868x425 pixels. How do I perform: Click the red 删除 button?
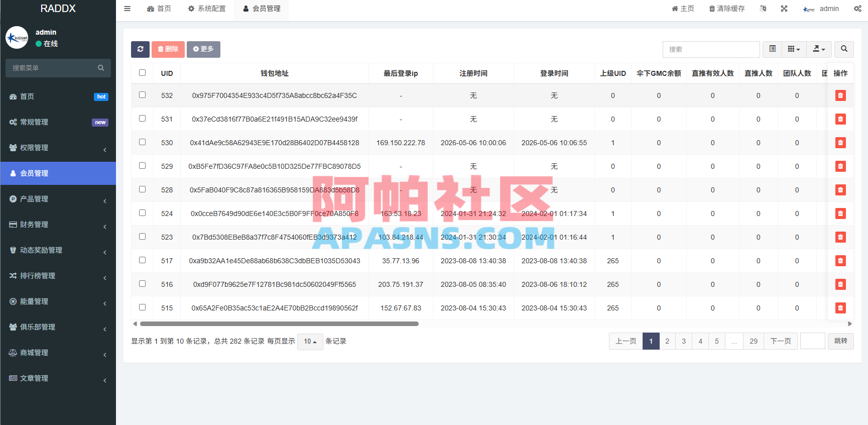click(x=168, y=49)
